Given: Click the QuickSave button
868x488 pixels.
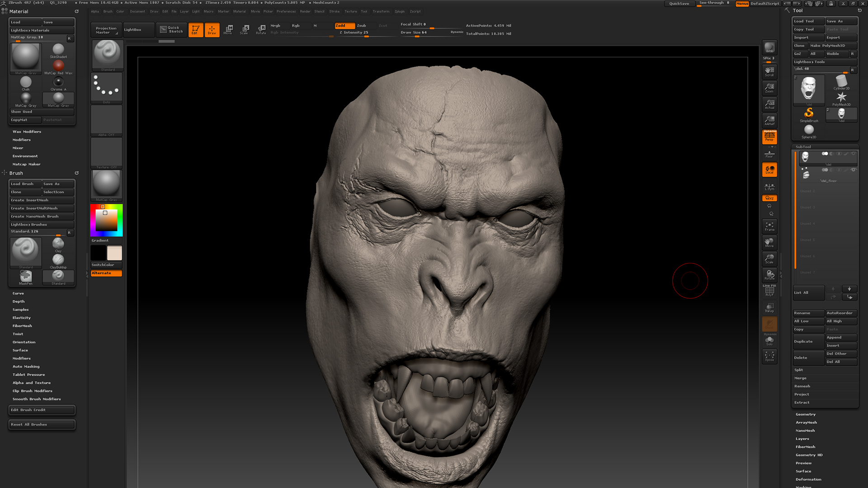Looking at the screenshot, I should [x=679, y=4].
